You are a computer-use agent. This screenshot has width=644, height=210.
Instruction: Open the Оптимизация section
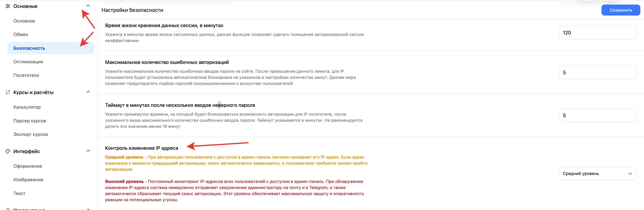(x=28, y=62)
